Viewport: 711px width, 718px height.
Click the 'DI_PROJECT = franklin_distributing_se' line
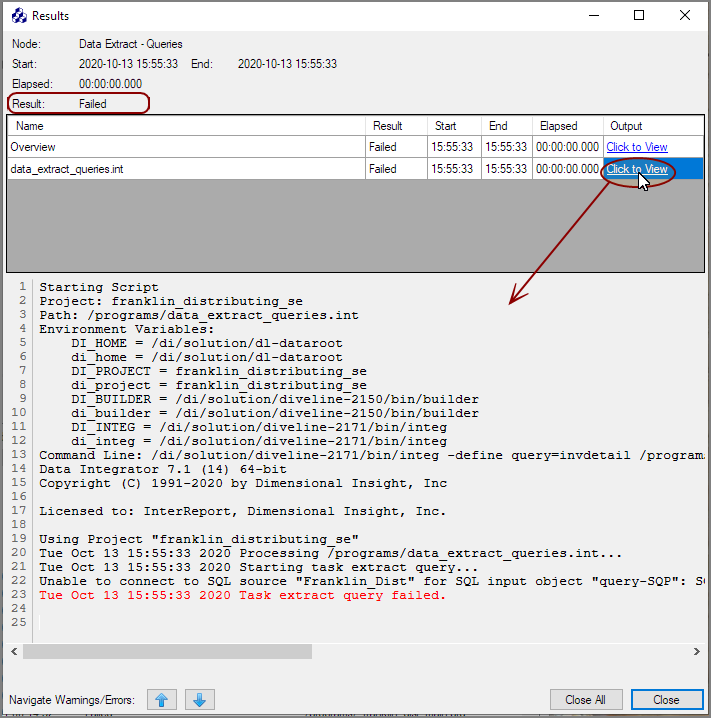coord(219,371)
